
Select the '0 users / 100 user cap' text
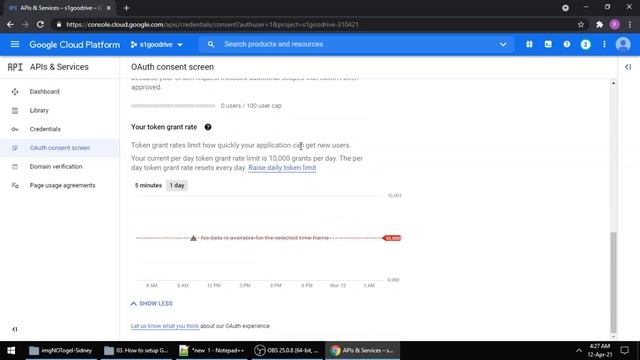click(x=251, y=106)
